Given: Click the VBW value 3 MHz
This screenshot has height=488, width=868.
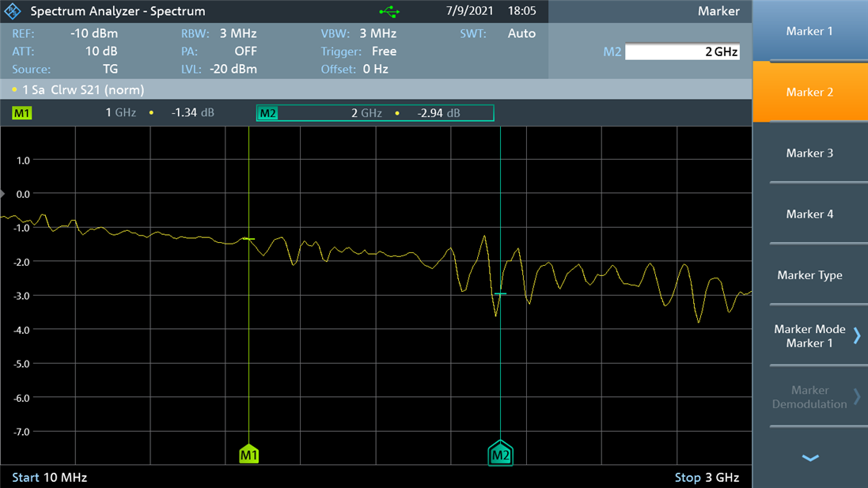Looking at the screenshot, I should click(378, 33).
